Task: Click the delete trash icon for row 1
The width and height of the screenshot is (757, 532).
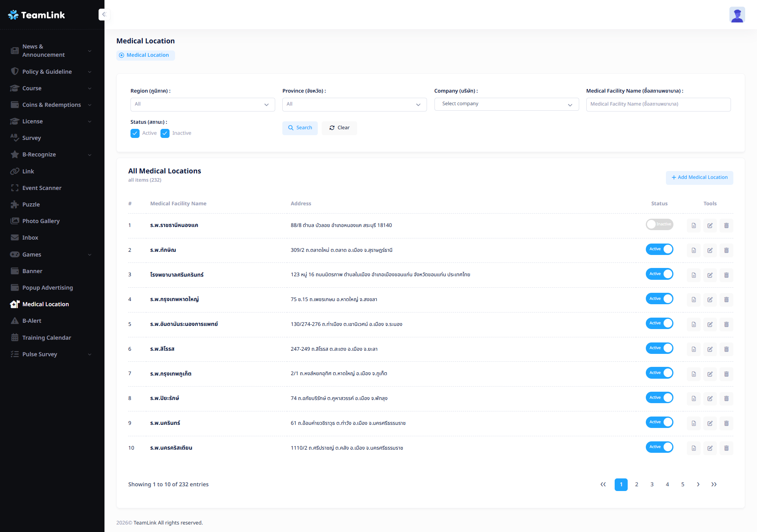Action: coord(726,225)
